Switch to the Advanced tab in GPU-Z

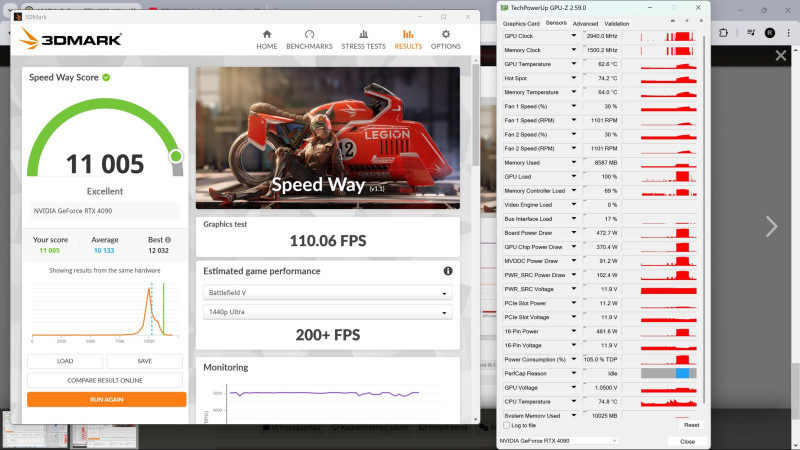(x=585, y=23)
